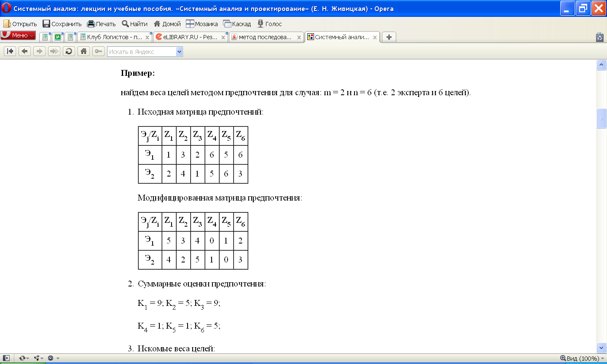Click the Искать в Яндекс search field
Screen dimensions: 607x364
pyautogui.click(x=142, y=52)
